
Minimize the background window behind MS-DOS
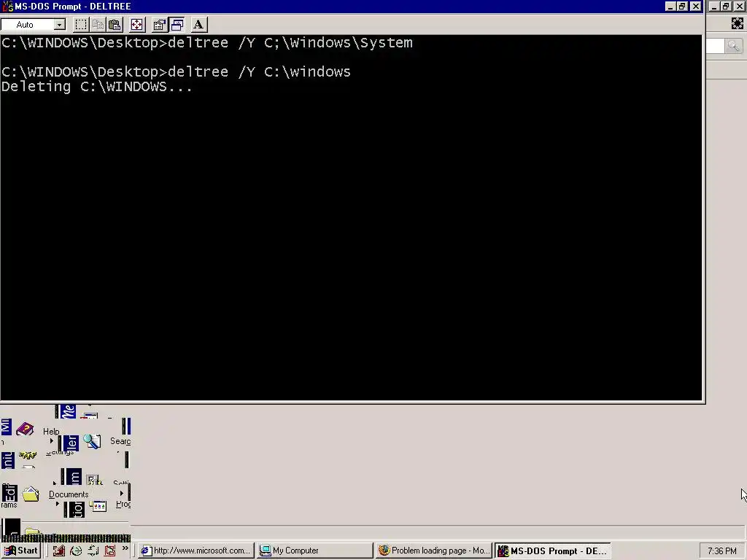pyautogui.click(x=714, y=6)
